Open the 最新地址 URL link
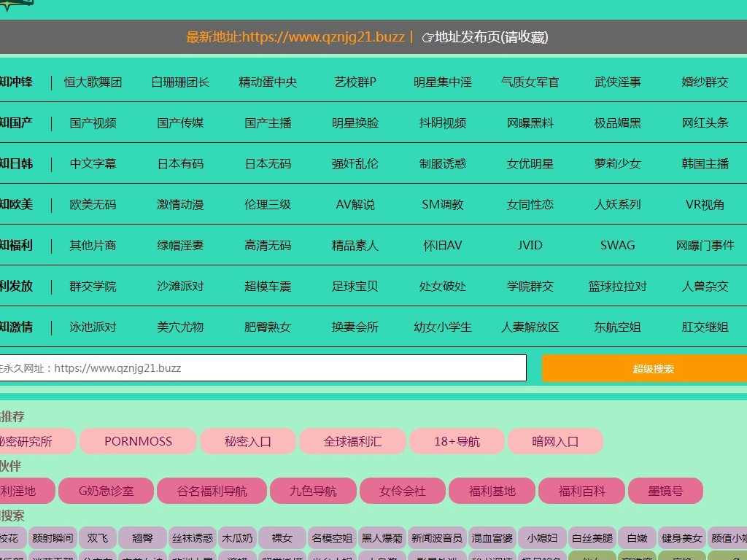The height and width of the screenshot is (560, 747). click(295, 37)
